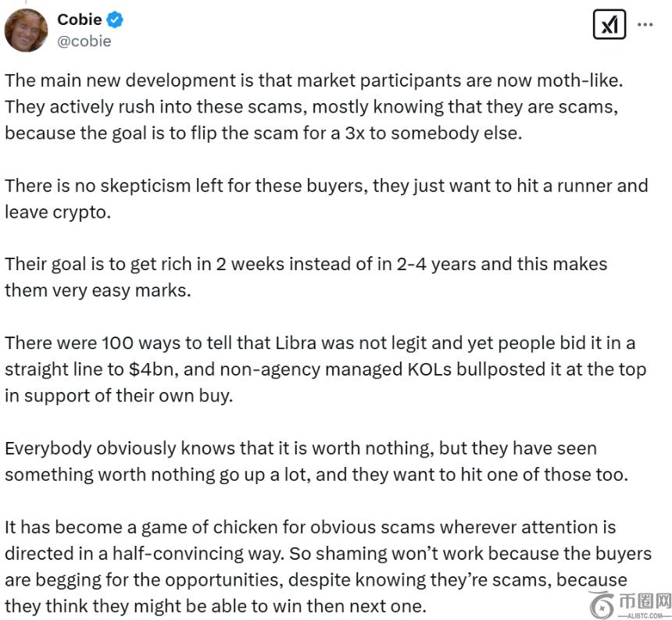Click Cobie's blue verified badge

116,20
